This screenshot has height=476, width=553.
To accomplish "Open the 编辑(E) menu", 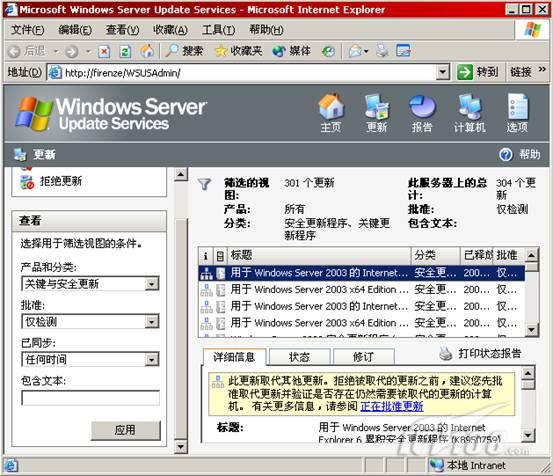I will click(x=75, y=30).
